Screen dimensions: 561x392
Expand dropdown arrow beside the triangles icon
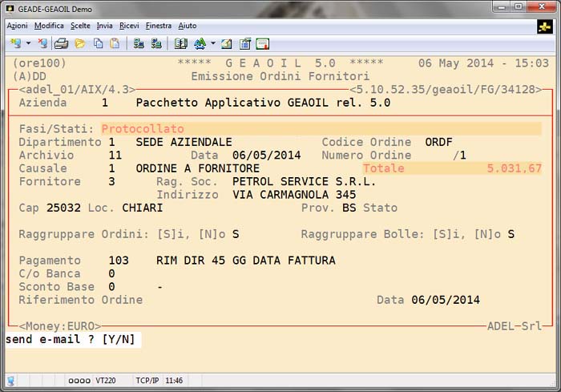(212, 43)
